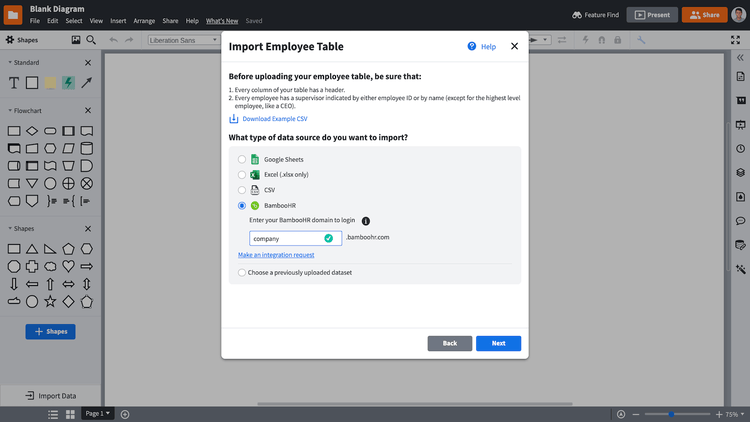Select the triangle shape in Shapes library
Screen dimensions: 750x422
tap(32, 249)
